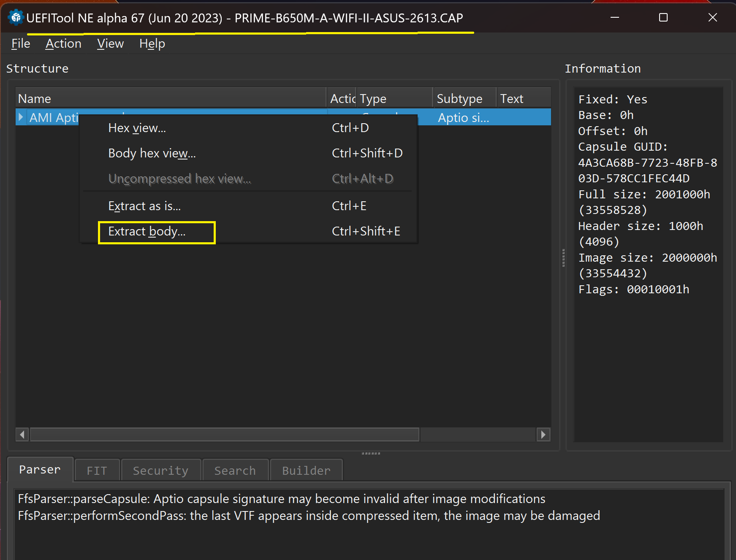
Task: Click the UEFITool app icon in title bar
Action: coord(16,18)
